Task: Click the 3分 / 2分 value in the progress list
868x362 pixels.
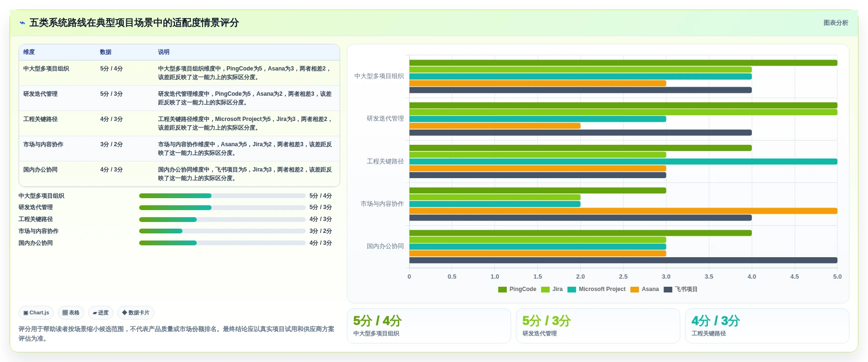Action: (321, 231)
